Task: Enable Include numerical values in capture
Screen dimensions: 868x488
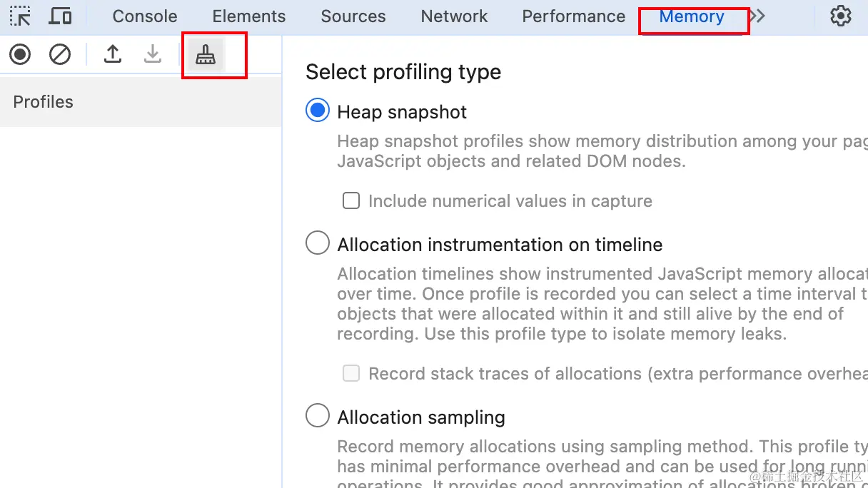Action: [351, 200]
